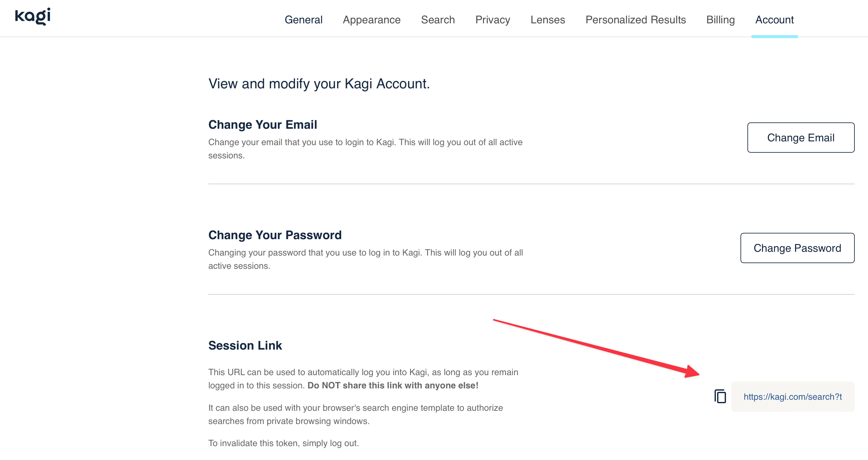Click the Session Link section heading
This screenshot has width=868, height=460.
point(245,345)
